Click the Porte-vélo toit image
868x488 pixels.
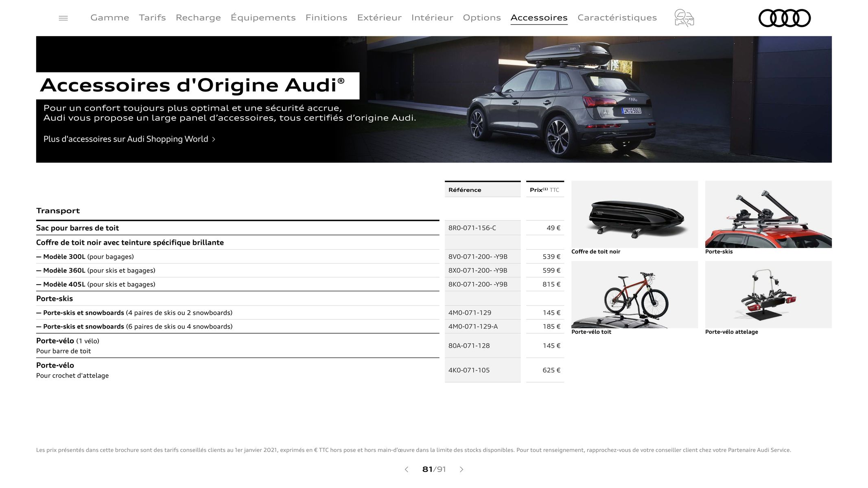(x=634, y=294)
